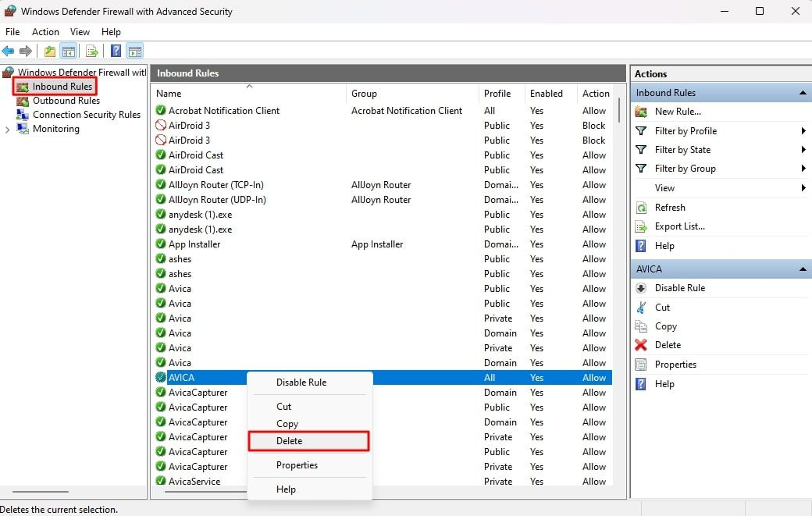812x516 pixels.
Task: Click the green check icon of Acrobat Notification Client
Action: [x=161, y=110]
